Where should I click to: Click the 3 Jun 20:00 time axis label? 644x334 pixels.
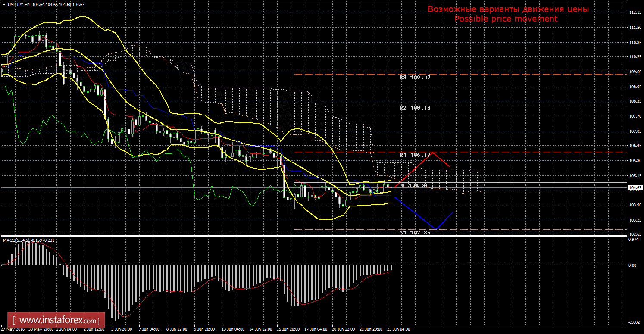121,329
